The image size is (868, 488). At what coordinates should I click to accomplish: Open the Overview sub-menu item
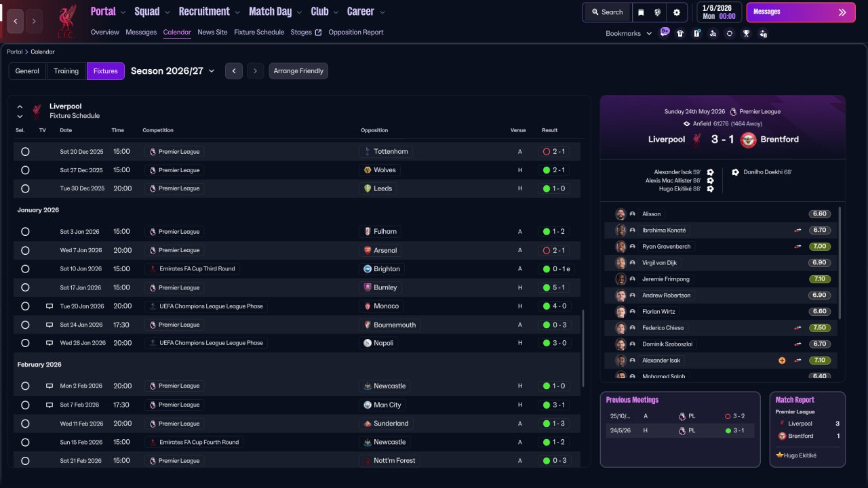tap(104, 33)
